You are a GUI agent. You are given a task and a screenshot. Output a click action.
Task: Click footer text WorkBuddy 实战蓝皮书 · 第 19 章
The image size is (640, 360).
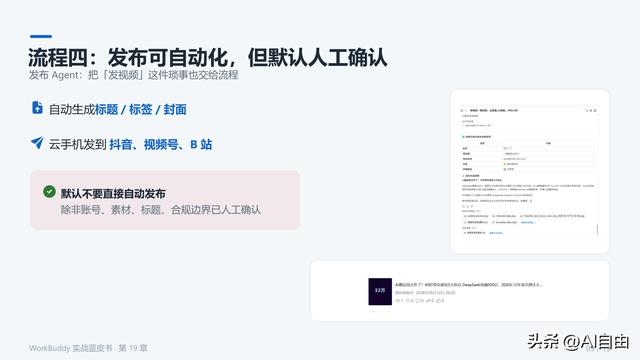point(88,348)
